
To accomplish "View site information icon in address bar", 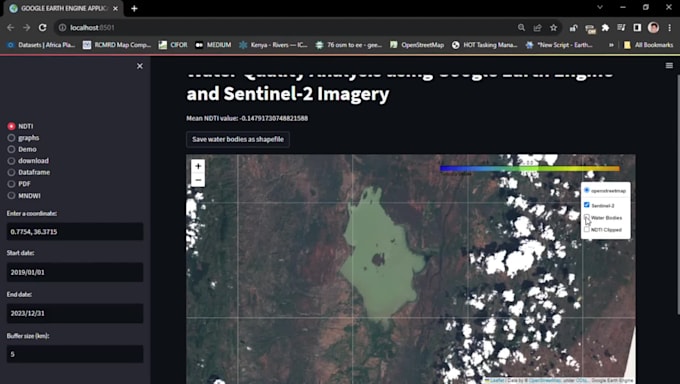I will tap(62, 28).
